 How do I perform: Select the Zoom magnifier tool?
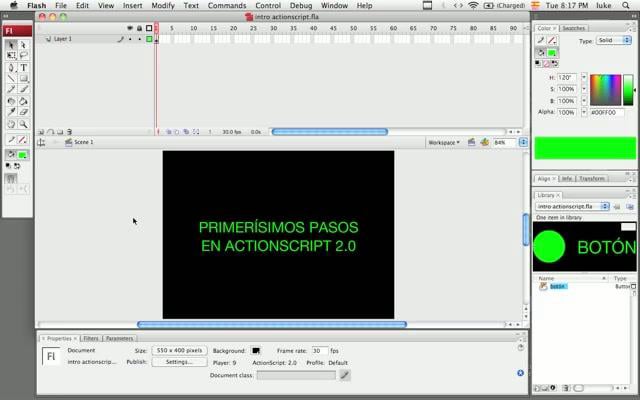pos(23,124)
